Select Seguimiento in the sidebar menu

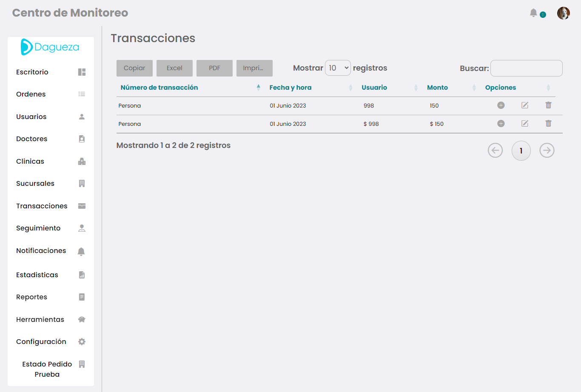click(38, 228)
